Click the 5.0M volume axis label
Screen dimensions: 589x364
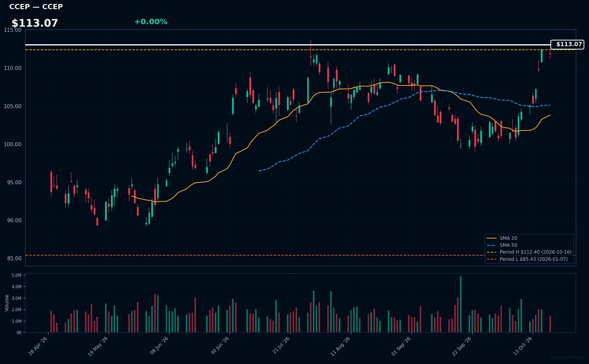point(17,276)
